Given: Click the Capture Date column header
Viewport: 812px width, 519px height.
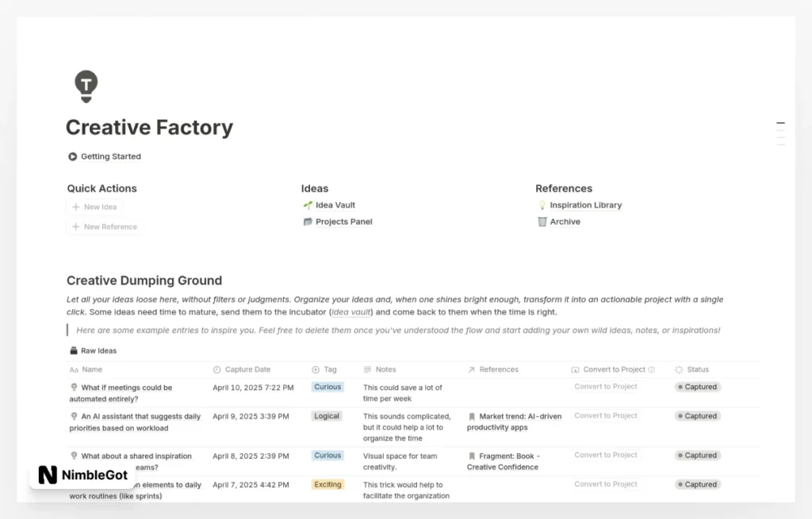Looking at the screenshot, I should 247,369.
